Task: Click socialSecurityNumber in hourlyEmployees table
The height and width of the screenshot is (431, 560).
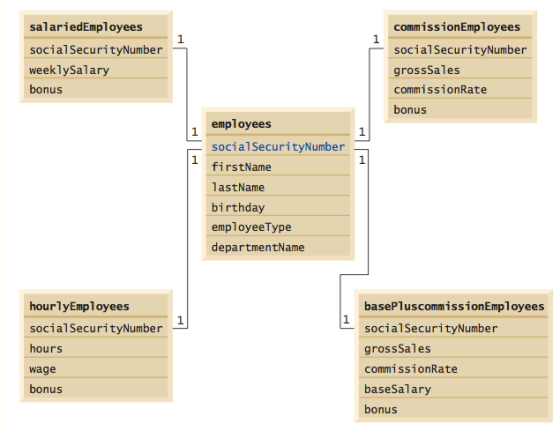Action: click(x=96, y=328)
